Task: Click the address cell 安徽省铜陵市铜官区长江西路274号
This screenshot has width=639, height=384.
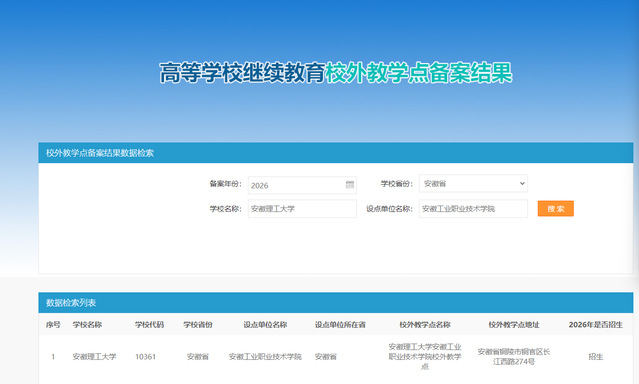Action: 514,357
